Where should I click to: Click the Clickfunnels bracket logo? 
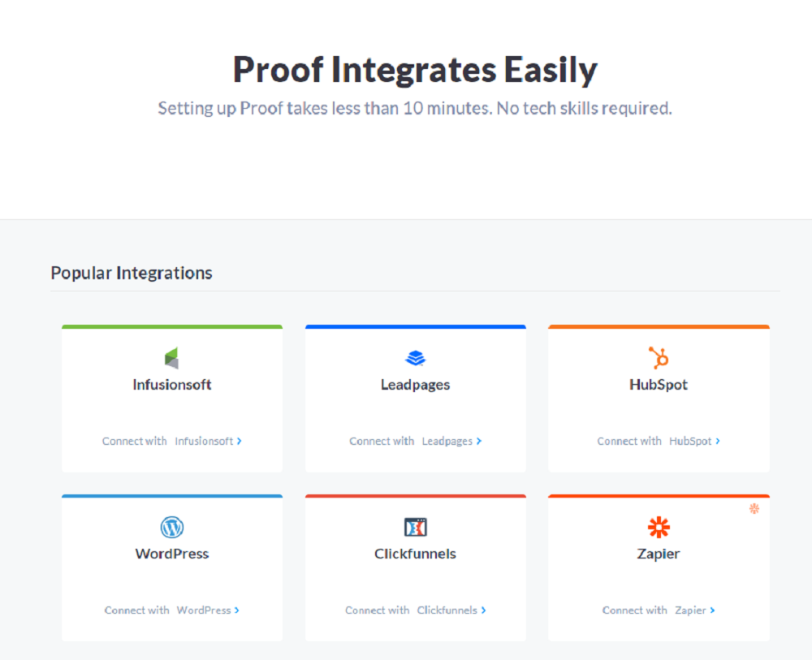(x=415, y=526)
